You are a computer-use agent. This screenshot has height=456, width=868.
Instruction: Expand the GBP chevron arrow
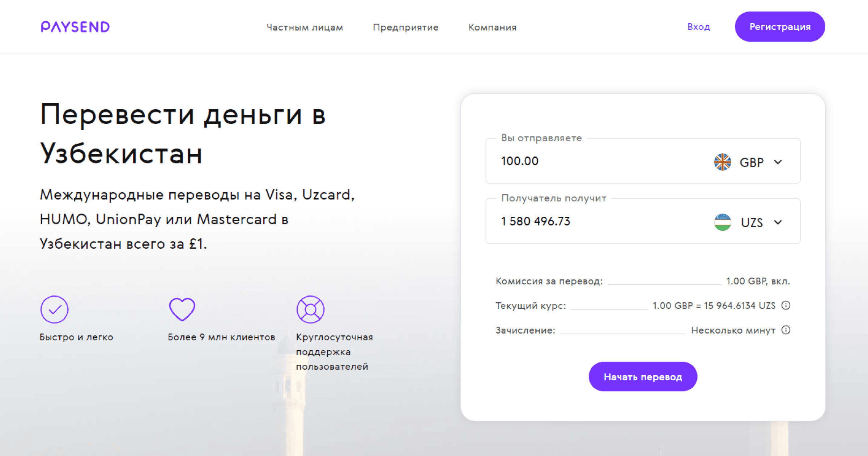778,162
